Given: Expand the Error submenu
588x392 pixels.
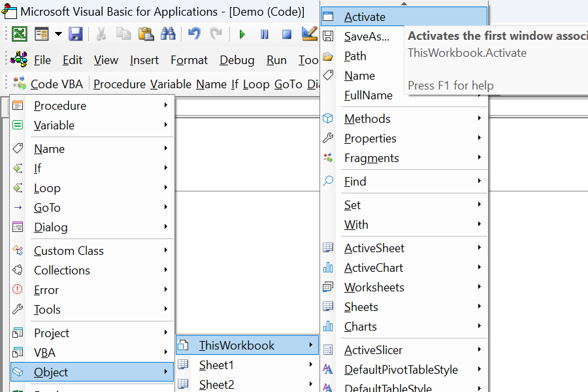Looking at the screenshot, I should (x=92, y=290).
